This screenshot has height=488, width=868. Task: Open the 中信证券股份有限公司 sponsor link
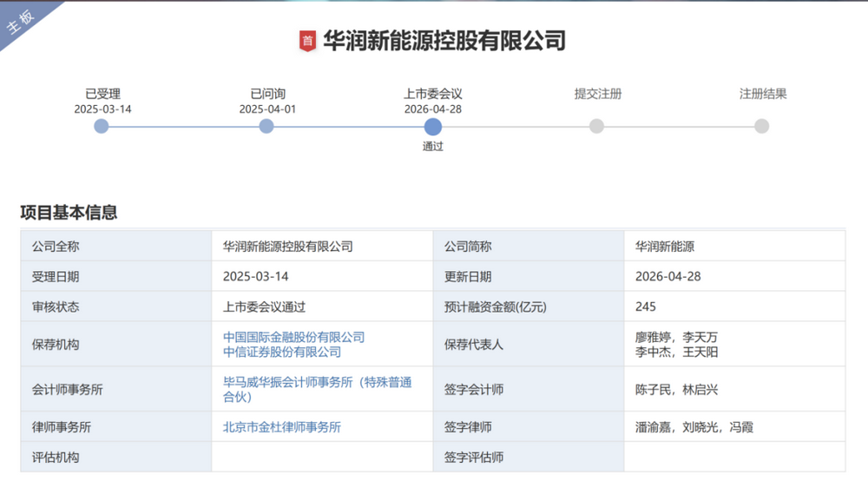[281, 352]
